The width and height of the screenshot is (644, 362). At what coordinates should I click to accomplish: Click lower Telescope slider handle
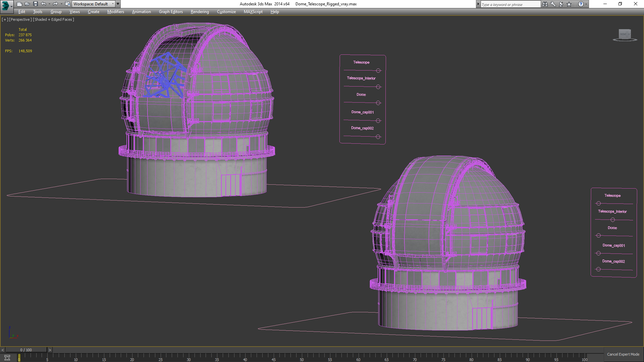598,203
